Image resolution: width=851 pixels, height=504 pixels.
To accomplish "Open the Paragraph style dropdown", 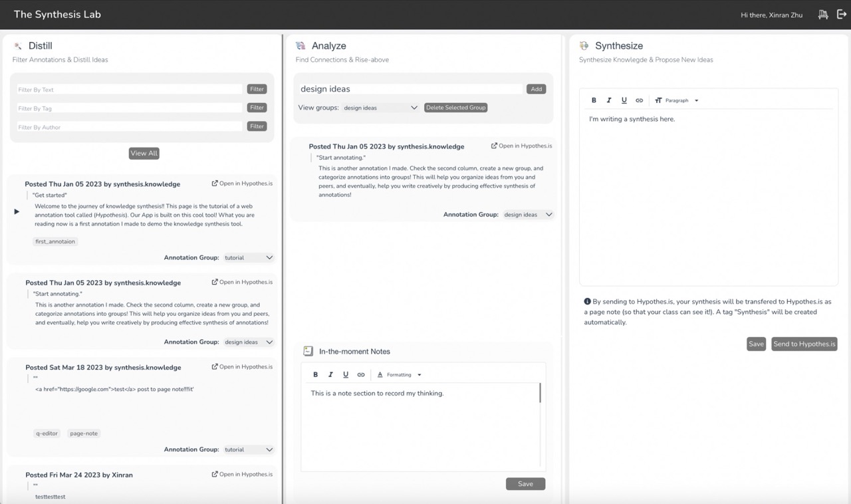I will pyautogui.click(x=676, y=100).
